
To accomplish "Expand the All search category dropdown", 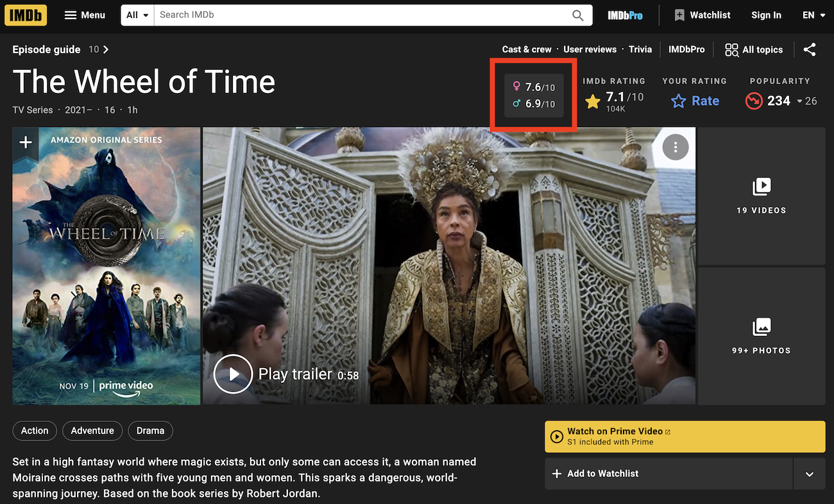I will (x=137, y=15).
